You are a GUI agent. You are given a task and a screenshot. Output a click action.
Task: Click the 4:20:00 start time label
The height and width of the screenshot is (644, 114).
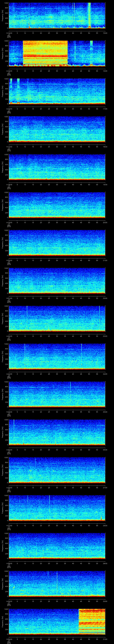tap(9, 261)
